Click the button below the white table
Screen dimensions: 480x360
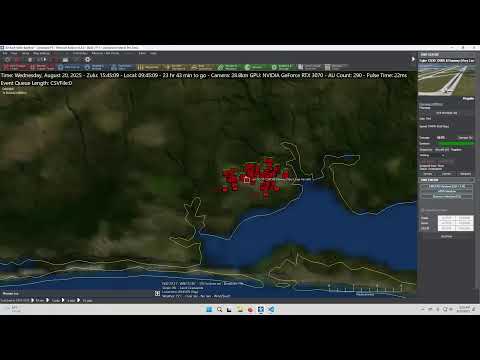coord(447,236)
